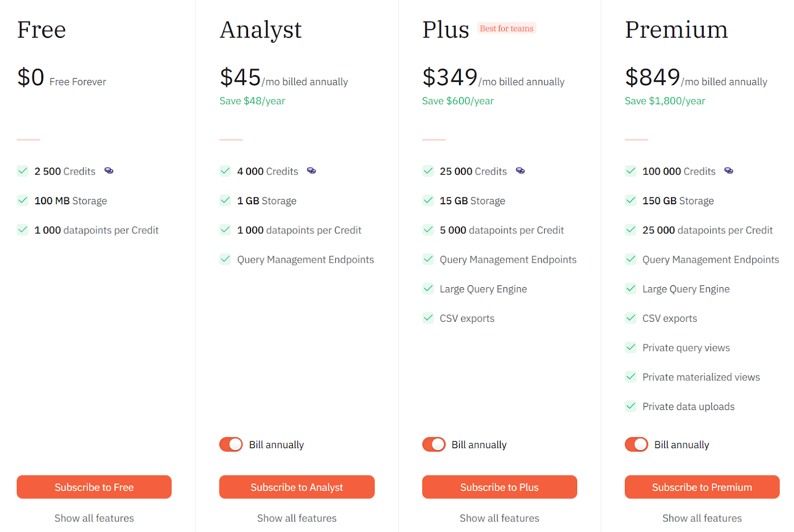794x532 pixels.
Task: Click the Best for teams badge
Action: click(507, 28)
